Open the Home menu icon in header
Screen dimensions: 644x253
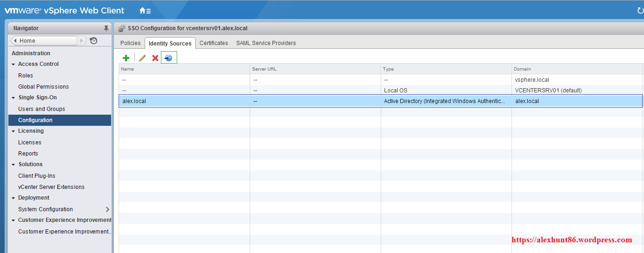[x=145, y=11]
